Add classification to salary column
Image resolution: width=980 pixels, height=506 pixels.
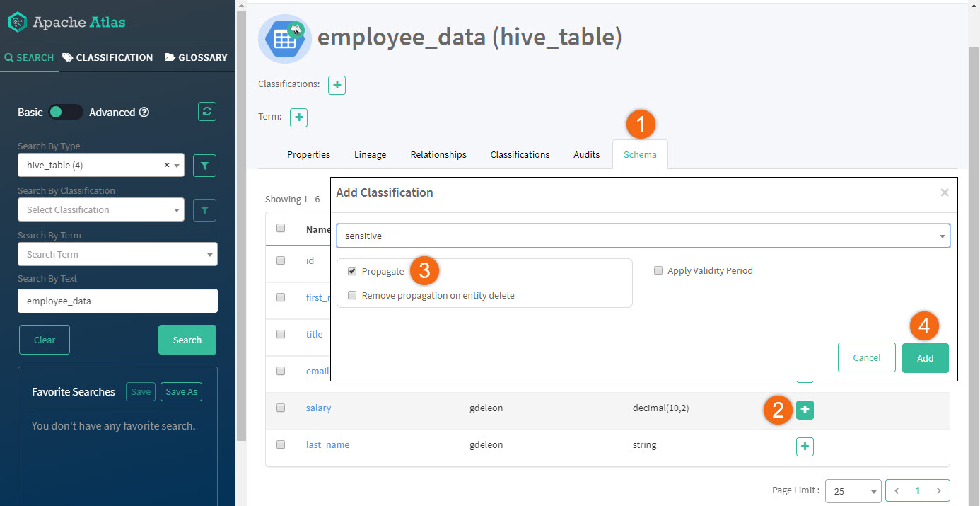(x=805, y=410)
